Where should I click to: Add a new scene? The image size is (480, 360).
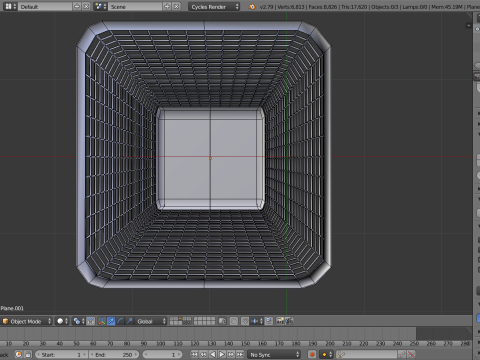click(x=167, y=6)
